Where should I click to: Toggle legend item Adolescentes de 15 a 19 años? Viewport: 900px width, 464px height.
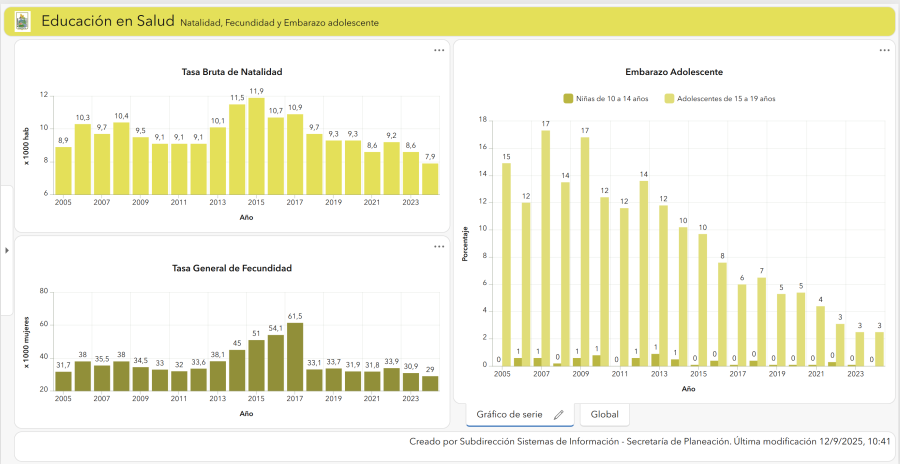pos(720,99)
